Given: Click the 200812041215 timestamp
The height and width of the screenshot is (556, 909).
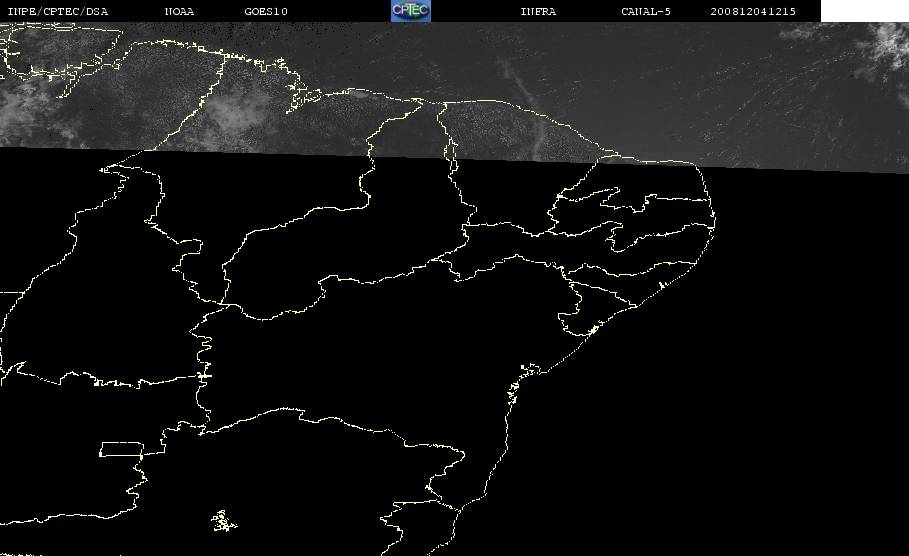Looking at the screenshot, I should pos(753,11).
